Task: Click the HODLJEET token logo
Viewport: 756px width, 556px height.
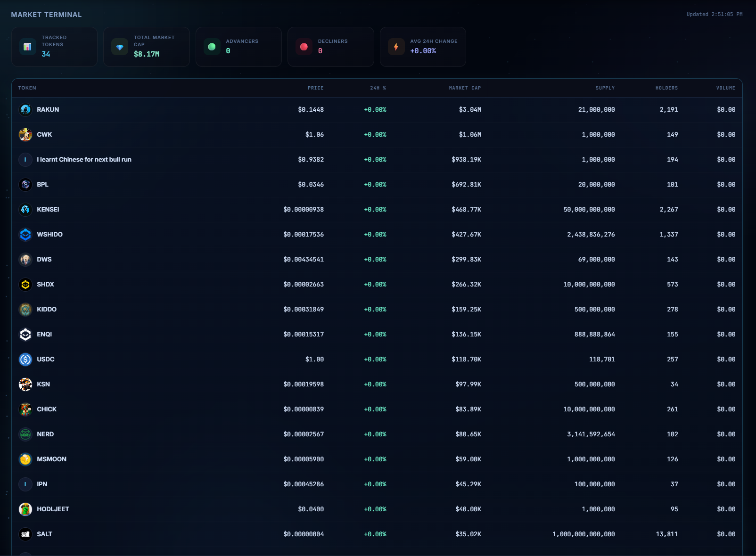Action: coord(25,509)
